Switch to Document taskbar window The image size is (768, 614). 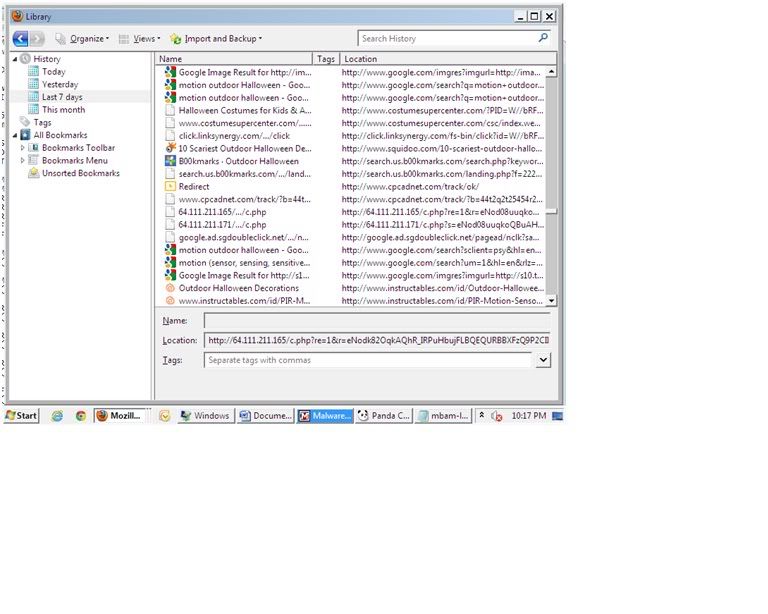click(266, 416)
